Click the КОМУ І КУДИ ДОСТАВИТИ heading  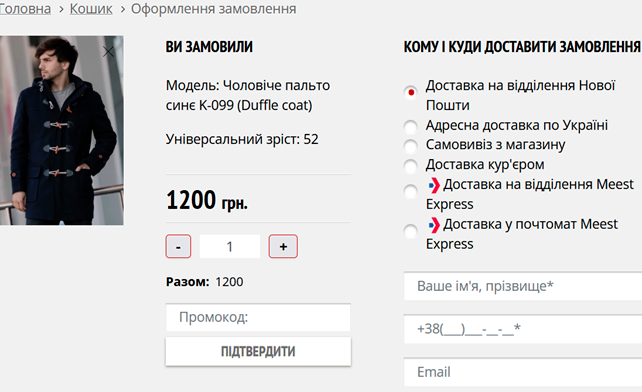(522, 47)
